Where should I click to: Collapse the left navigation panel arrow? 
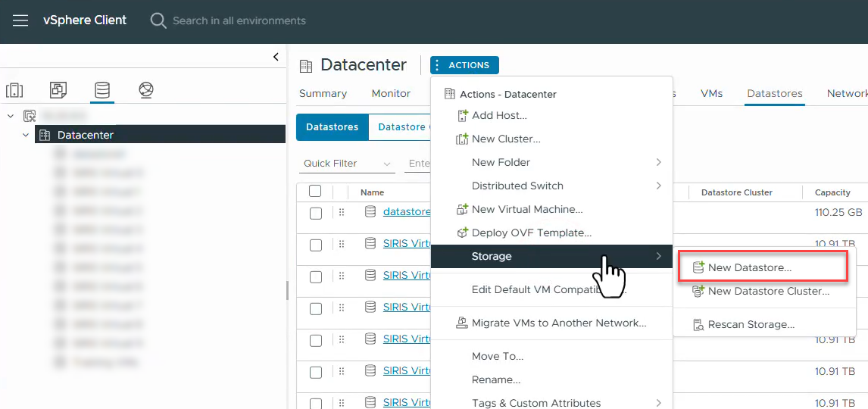276,57
